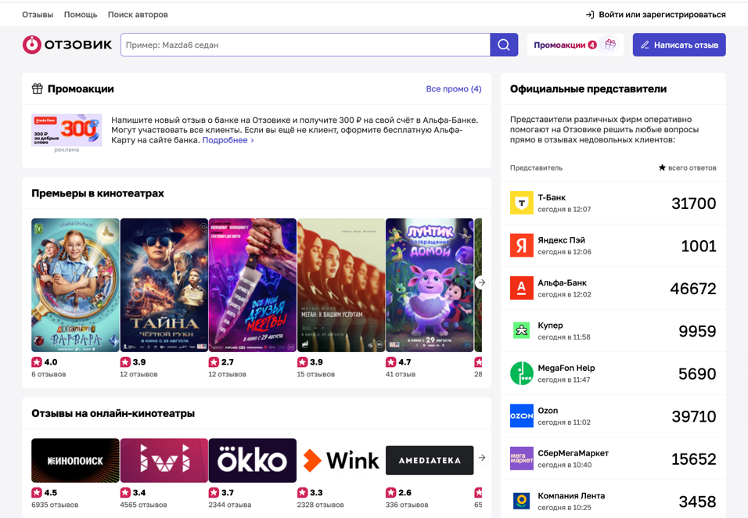Focus the search field 'Пример: Mazda6 седан'
Image resolution: width=748 pixels, height=518 pixels.
(x=305, y=45)
